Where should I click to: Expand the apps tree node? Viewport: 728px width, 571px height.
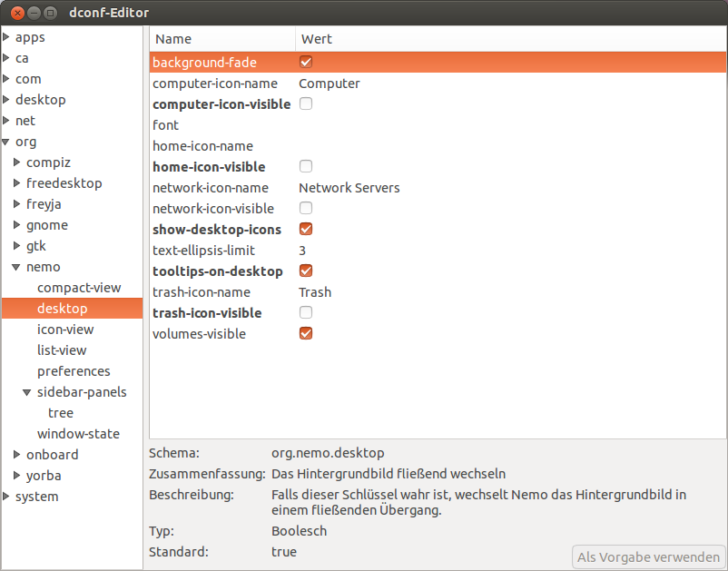6,36
